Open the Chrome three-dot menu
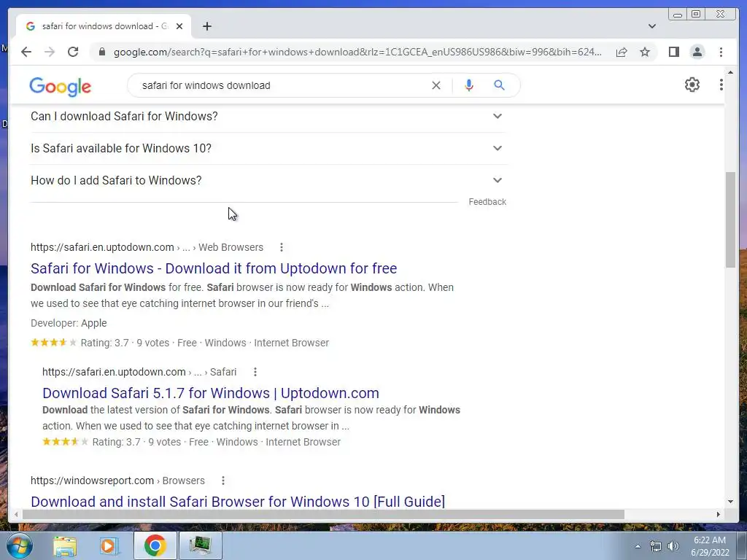747x560 pixels. pyautogui.click(x=721, y=52)
